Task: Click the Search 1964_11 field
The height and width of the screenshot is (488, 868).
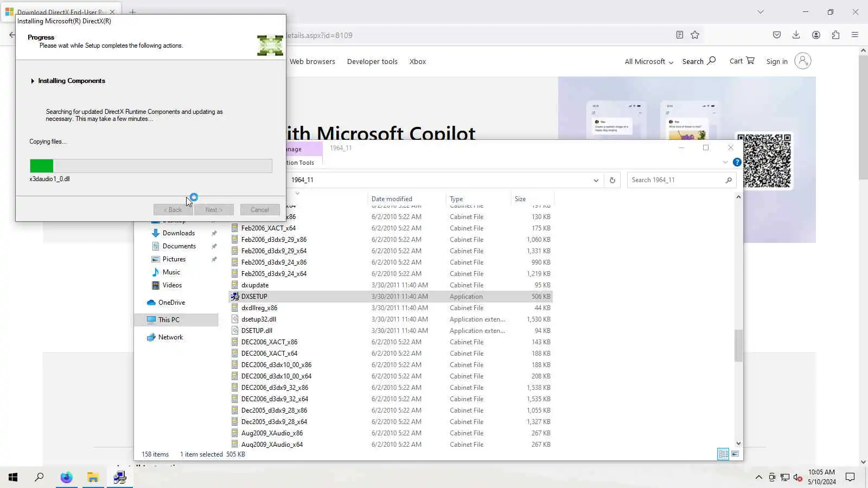Action: point(681,180)
